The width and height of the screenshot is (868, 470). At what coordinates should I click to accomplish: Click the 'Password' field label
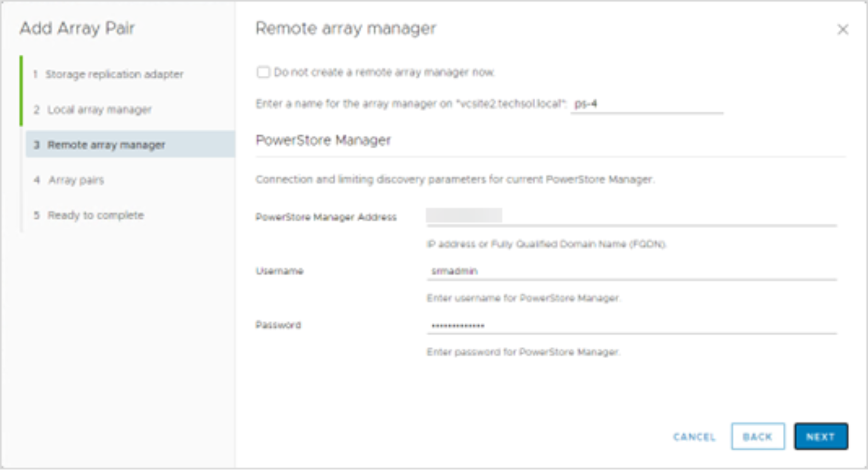pos(278,325)
